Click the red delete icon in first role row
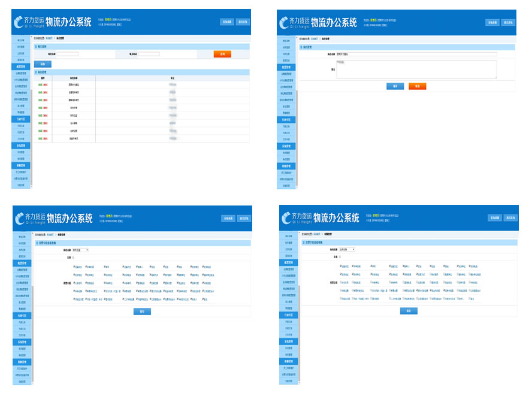Image resolution: width=532 pixels, height=399 pixels. click(x=46, y=84)
